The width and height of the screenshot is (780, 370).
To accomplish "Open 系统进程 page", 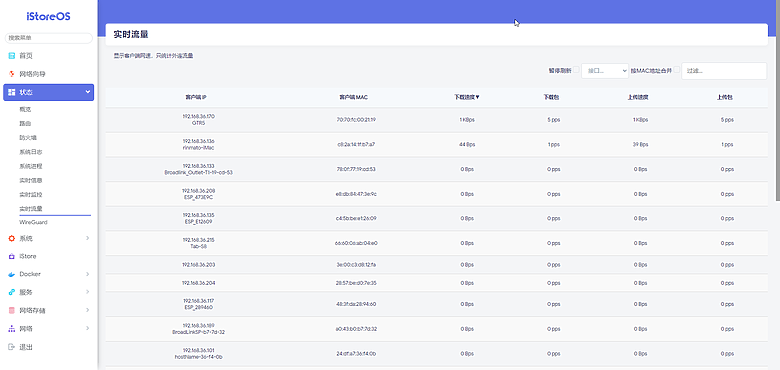I will pos(31,166).
